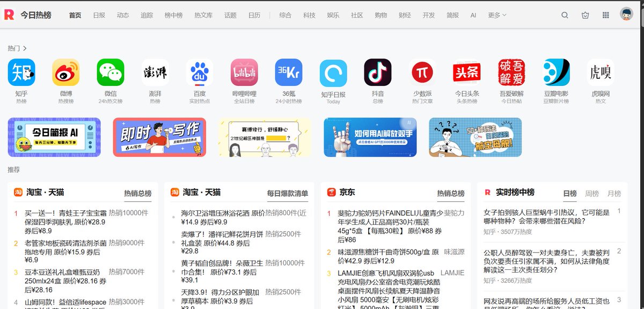The image size is (644, 309).
Task: Open the 航空识别 banner
Action: pos(475,137)
